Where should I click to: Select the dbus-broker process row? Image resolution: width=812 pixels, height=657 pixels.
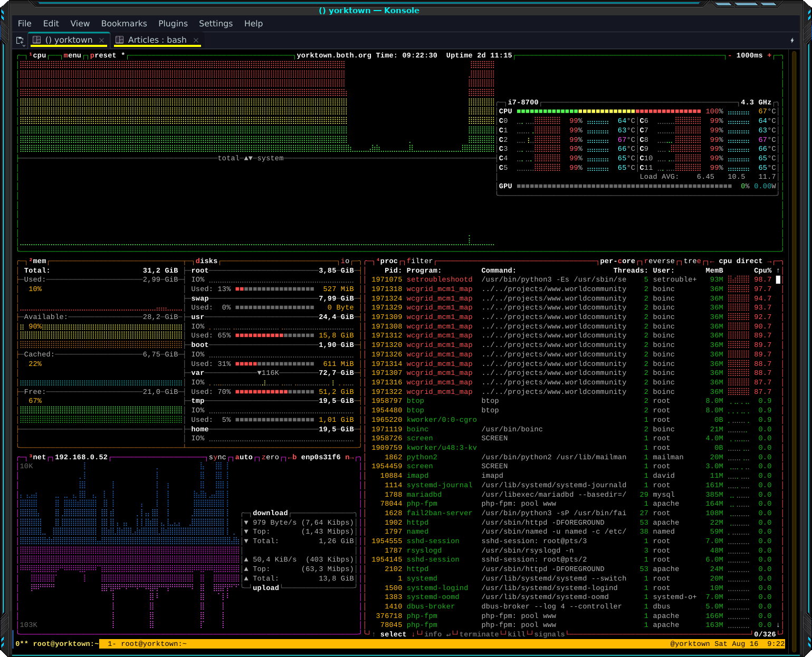(x=571, y=606)
